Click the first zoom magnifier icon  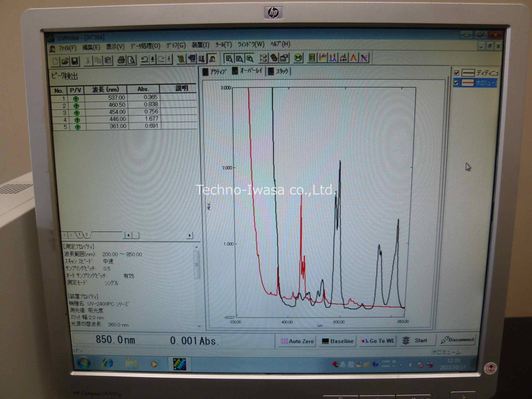click(229, 58)
